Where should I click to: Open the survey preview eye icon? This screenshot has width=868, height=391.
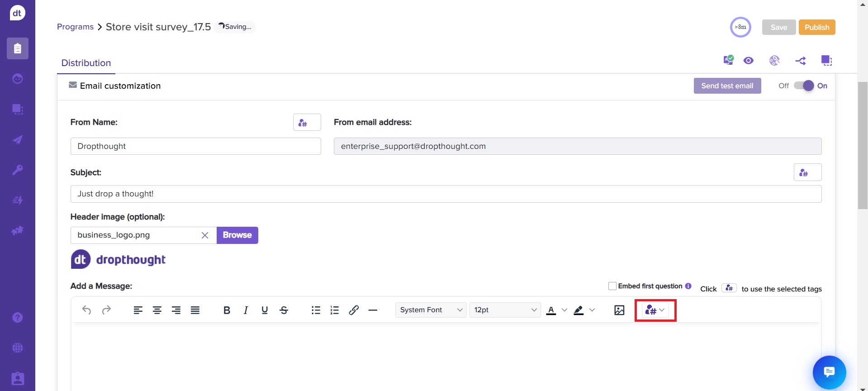749,61
